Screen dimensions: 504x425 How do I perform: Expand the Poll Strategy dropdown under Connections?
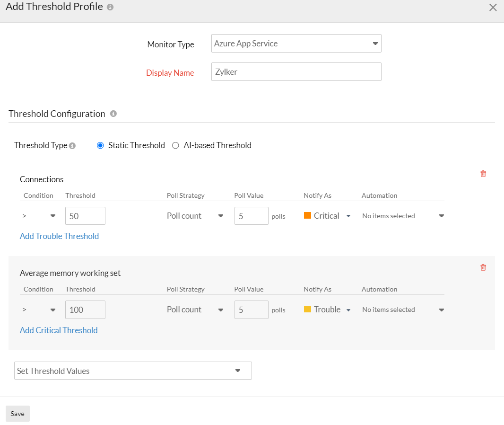(x=195, y=215)
